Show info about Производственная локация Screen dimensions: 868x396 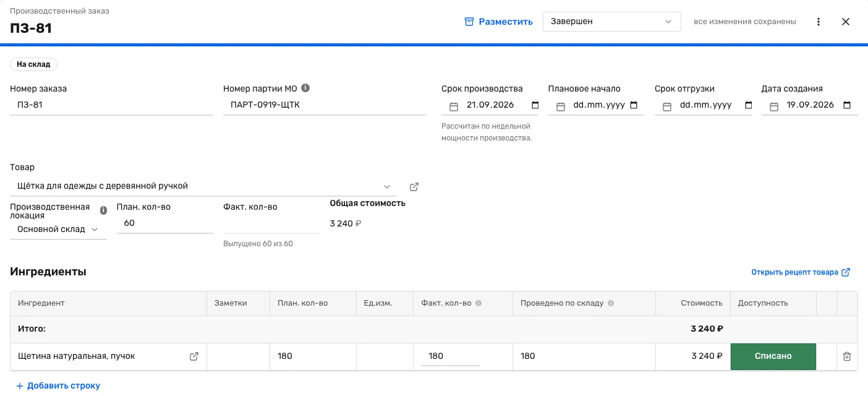tap(103, 210)
